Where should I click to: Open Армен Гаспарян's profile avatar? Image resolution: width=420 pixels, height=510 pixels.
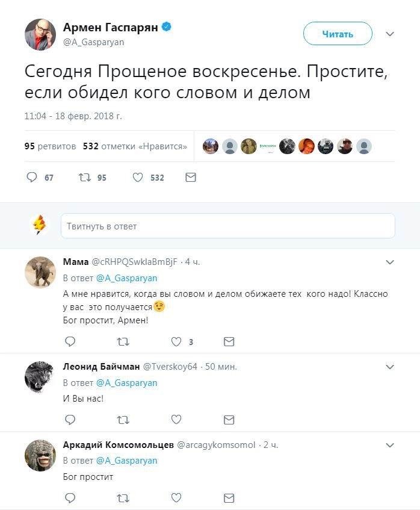coord(40,34)
